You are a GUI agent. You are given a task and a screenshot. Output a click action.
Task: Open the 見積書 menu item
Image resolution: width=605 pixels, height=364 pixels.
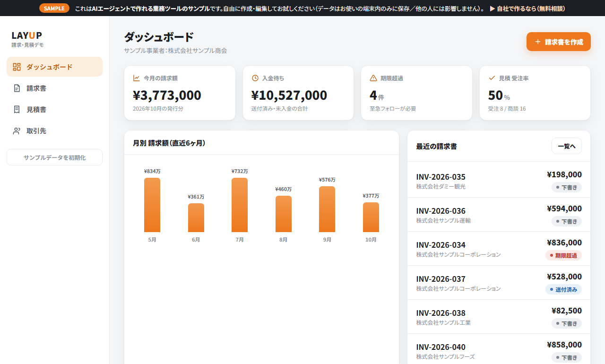tap(54, 109)
